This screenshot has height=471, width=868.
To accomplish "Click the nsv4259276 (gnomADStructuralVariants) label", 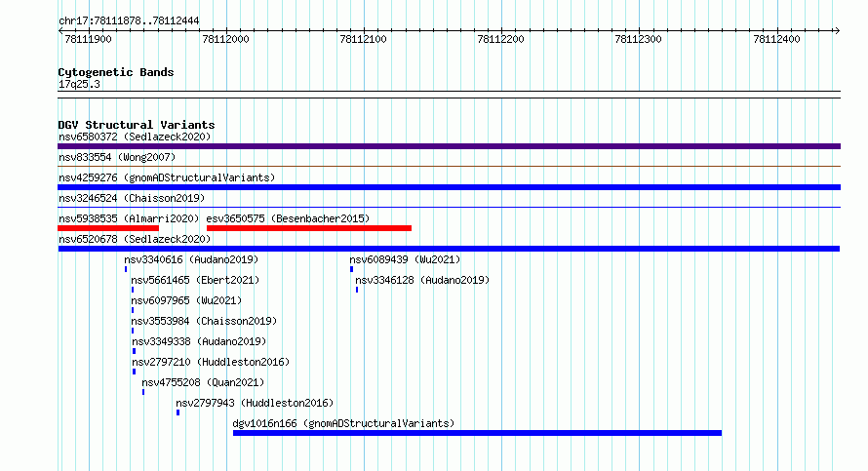I will (167, 177).
